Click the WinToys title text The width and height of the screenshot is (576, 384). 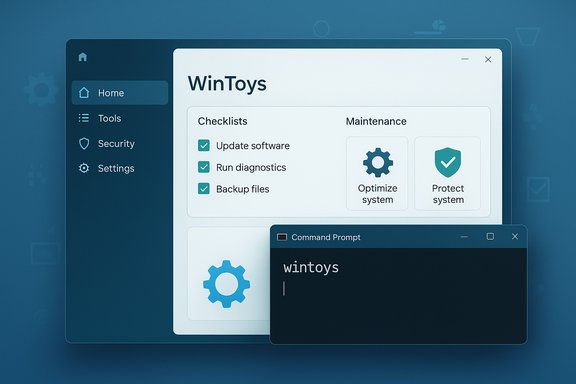click(x=227, y=83)
